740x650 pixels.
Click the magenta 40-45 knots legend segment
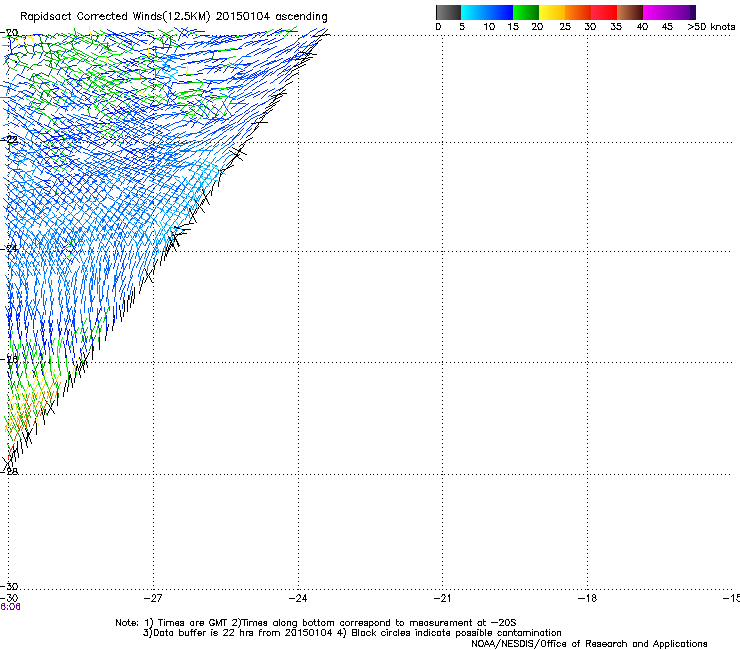[x=656, y=12]
